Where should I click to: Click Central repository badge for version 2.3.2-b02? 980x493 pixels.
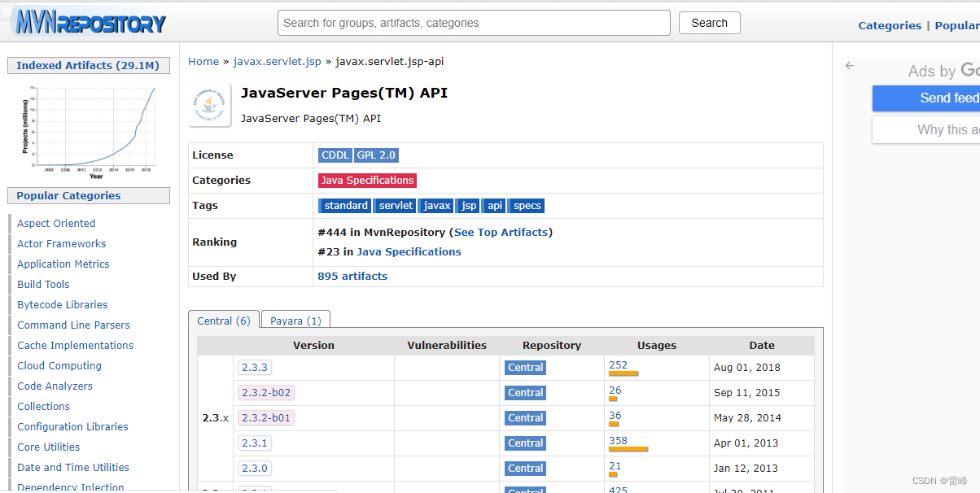(526, 393)
